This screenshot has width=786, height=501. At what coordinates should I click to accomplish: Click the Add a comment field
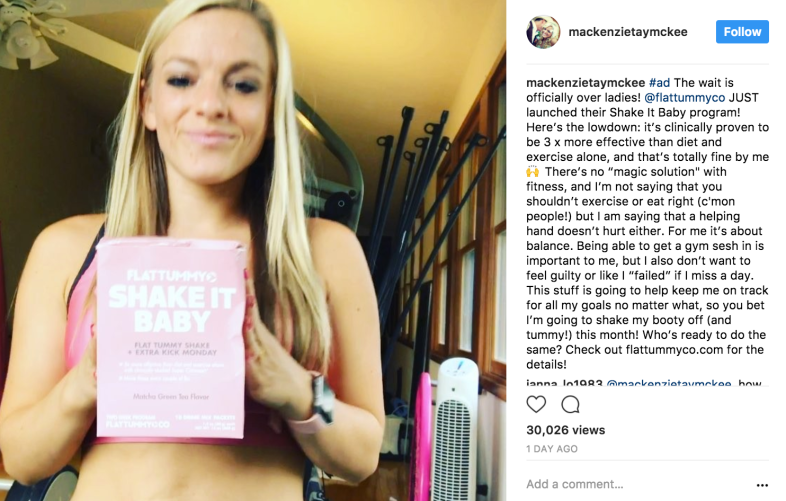[x=637, y=484]
